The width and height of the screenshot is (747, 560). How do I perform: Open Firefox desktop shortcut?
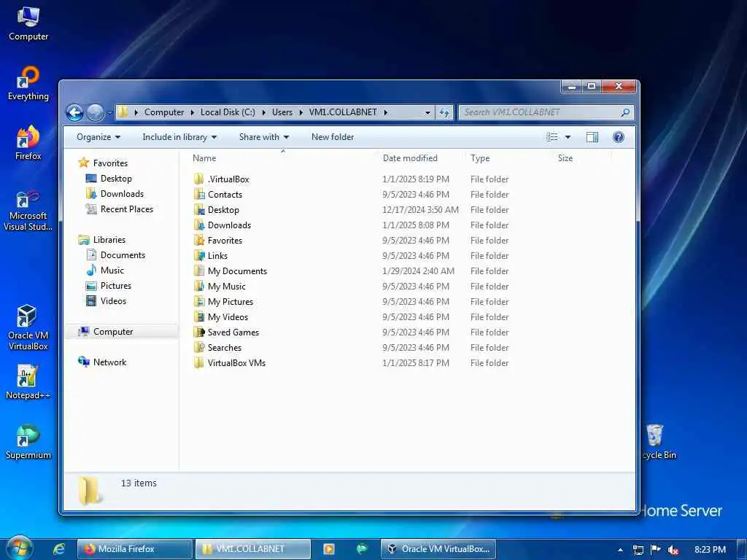(x=28, y=143)
